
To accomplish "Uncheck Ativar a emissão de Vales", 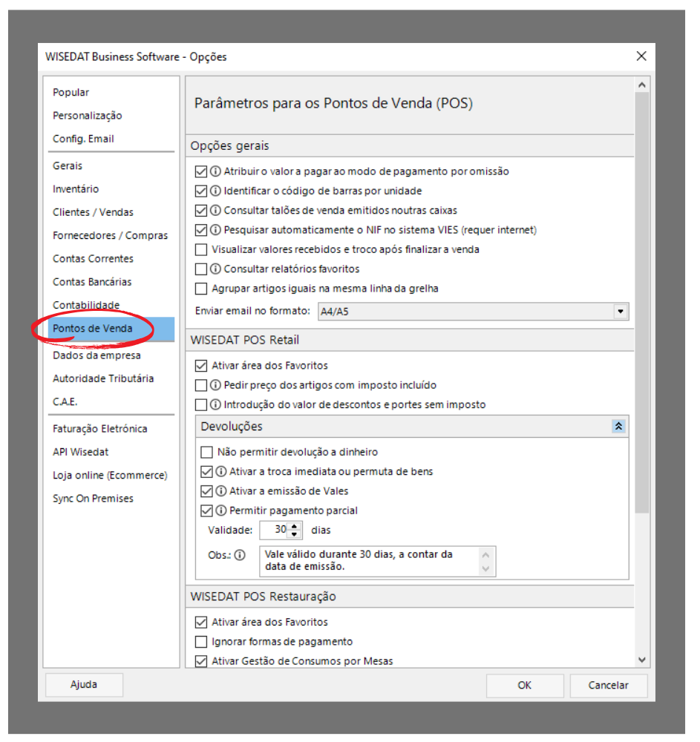I will pos(207,491).
